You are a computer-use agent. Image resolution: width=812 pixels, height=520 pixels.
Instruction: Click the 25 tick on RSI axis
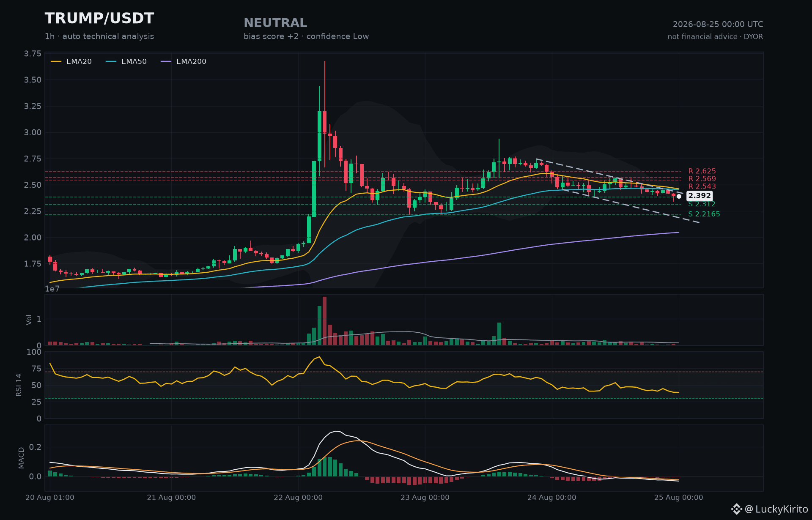(x=37, y=402)
